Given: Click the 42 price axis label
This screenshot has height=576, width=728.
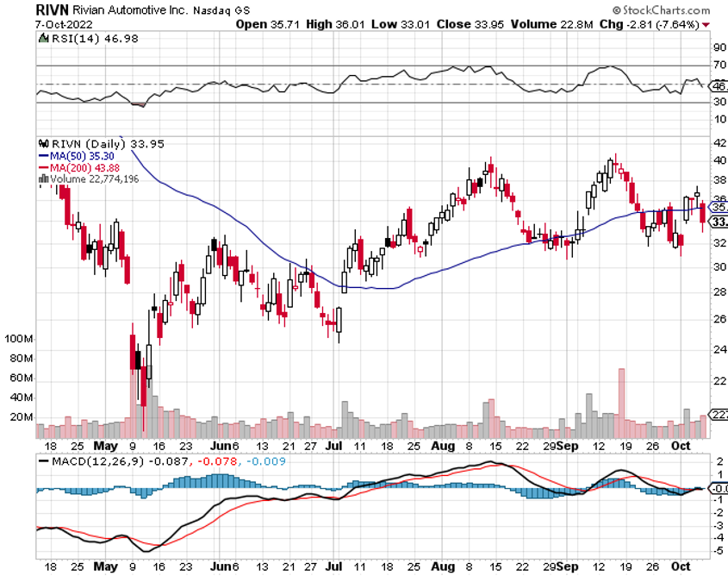Looking at the screenshot, I should (x=720, y=142).
